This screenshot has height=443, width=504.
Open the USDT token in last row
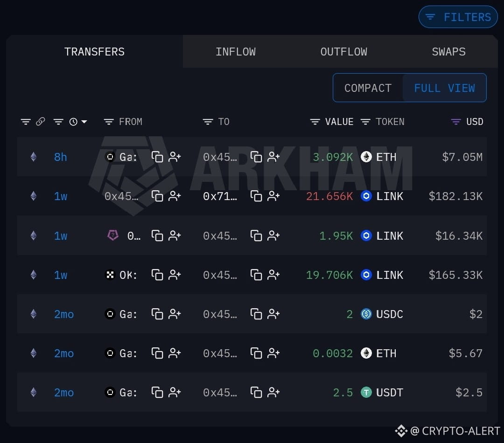[x=382, y=392]
